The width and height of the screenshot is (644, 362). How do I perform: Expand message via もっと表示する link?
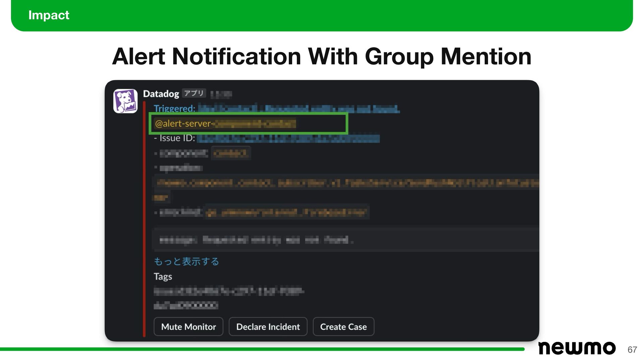tap(186, 261)
